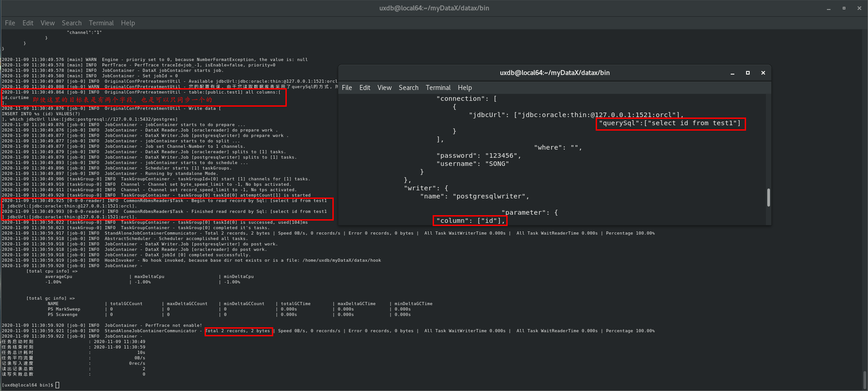Click the 任务启动时刻 summary row
Image resolution: width=868 pixels, height=391 pixels.
coord(74,342)
